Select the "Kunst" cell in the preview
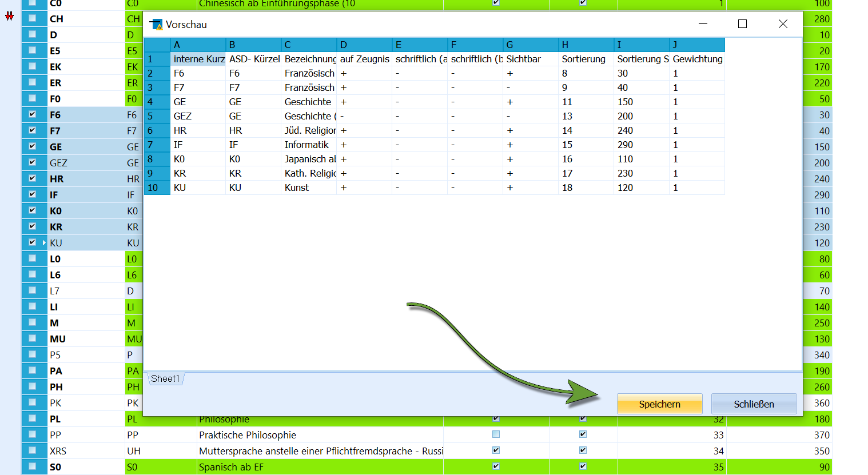Image resolution: width=868 pixels, height=475 pixels. click(x=309, y=187)
